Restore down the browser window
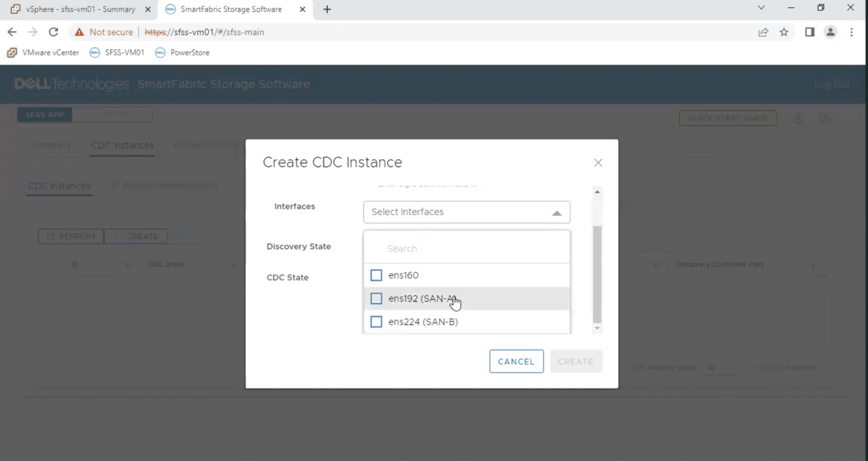The width and height of the screenshot is (868, 461). click(821, 8)
